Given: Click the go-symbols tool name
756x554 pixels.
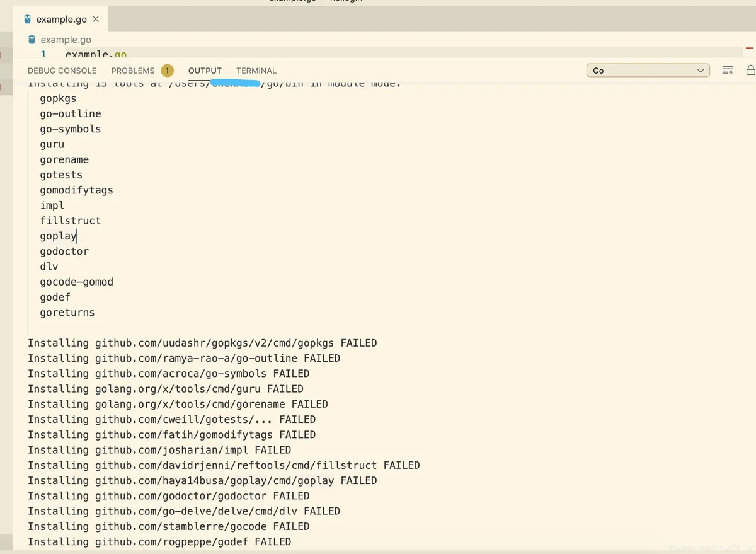Looking at the screenshot, I should (x=71, y=129).
